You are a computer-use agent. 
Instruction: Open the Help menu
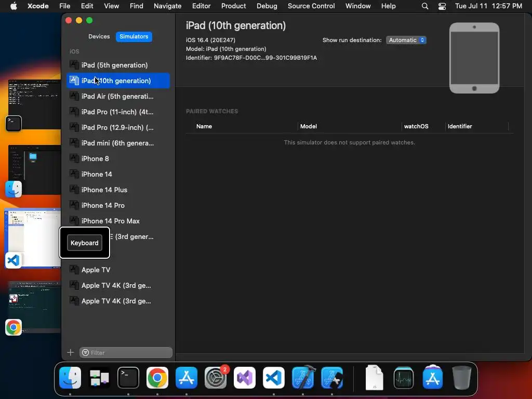coord(388,6)
